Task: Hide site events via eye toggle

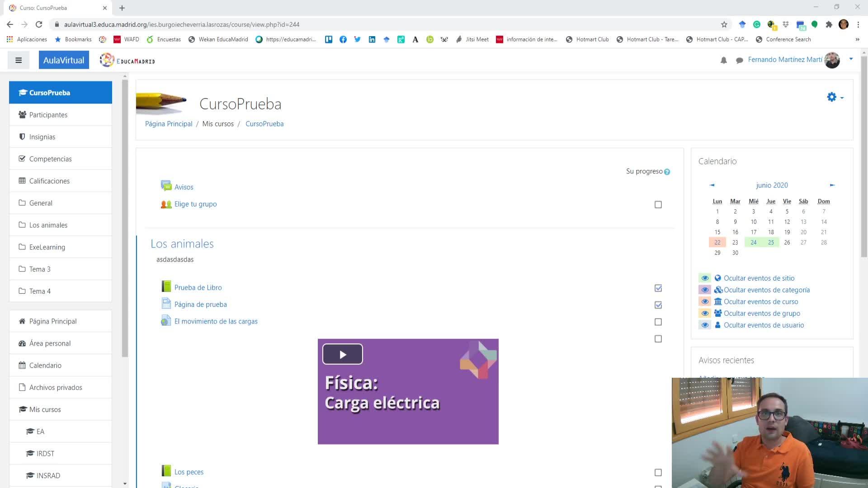Action: click(x=704, y=278)
